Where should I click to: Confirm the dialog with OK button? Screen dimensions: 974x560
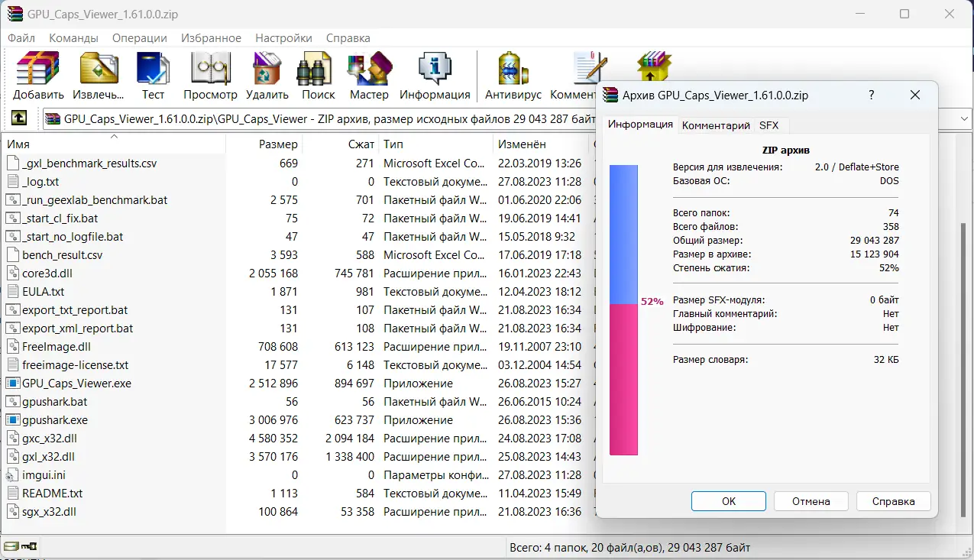pyautogui.click(x=729, y=501)
